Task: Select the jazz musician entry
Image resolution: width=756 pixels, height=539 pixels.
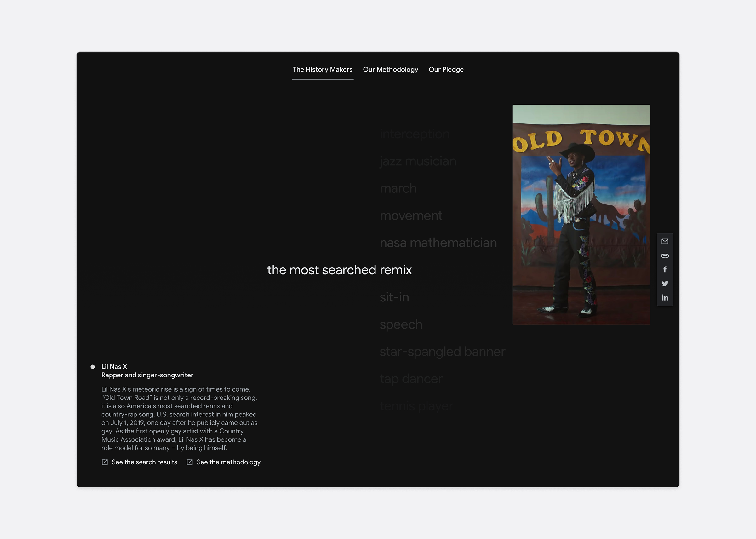Action: click(x=418, y=161)
